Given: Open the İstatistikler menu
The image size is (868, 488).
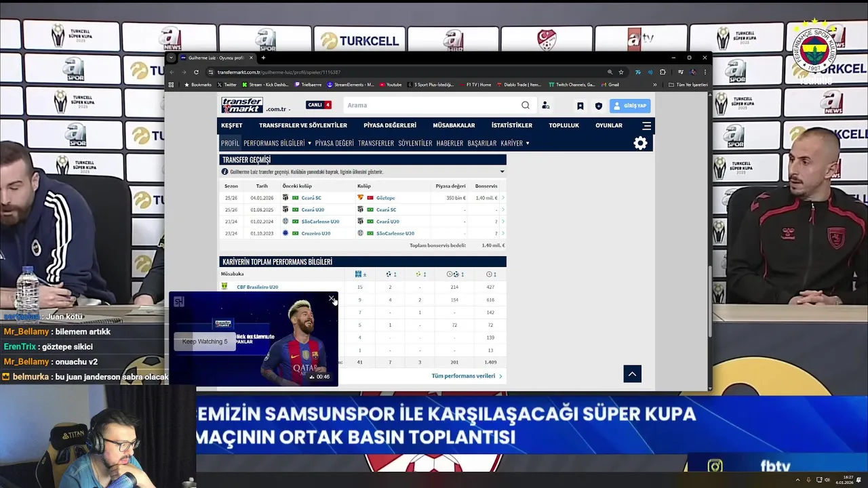Looking at the screenshot, I should pos(511,125).
